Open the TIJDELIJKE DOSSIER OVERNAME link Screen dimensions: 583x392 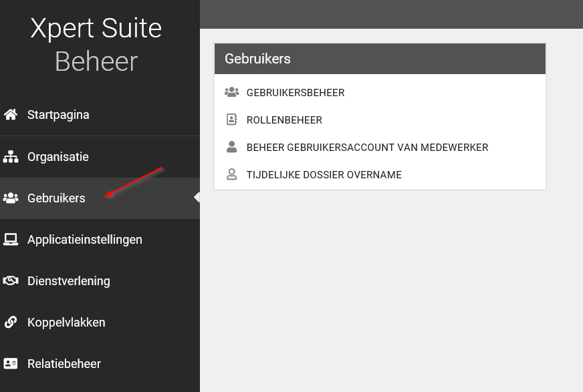click(324, 175)
